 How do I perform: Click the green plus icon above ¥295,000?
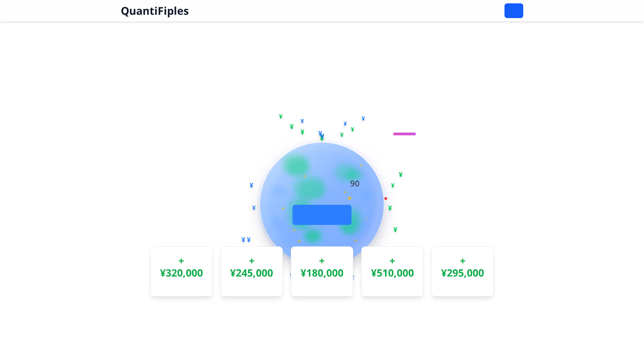[x=462, y=261]
